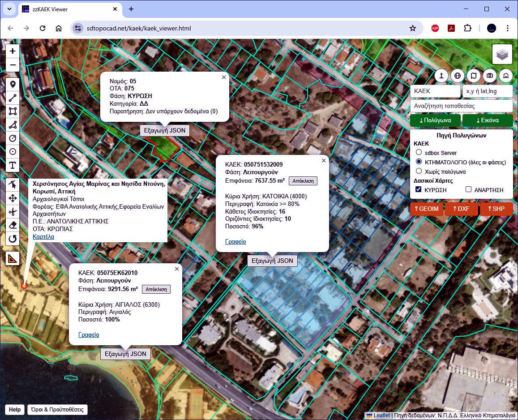The image size is (518, 420).
Task: Choose the draw rectangle tool
Action: click(13, 111)
